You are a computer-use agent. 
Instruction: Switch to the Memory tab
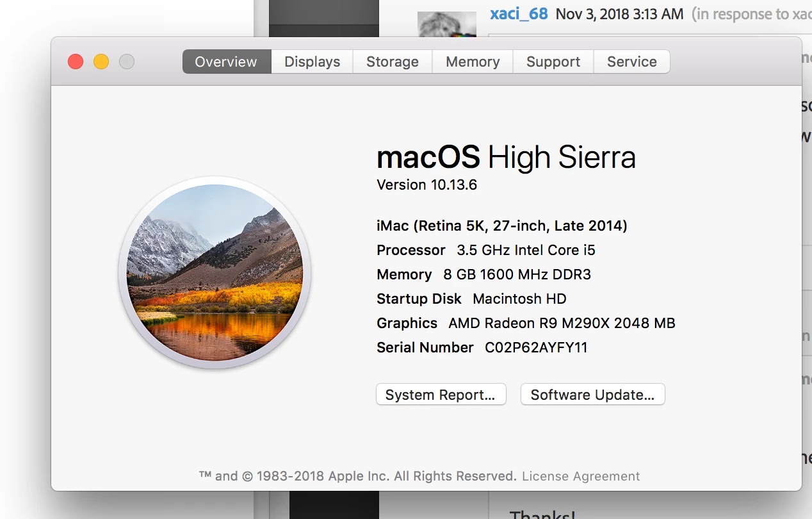click(473, 62)
